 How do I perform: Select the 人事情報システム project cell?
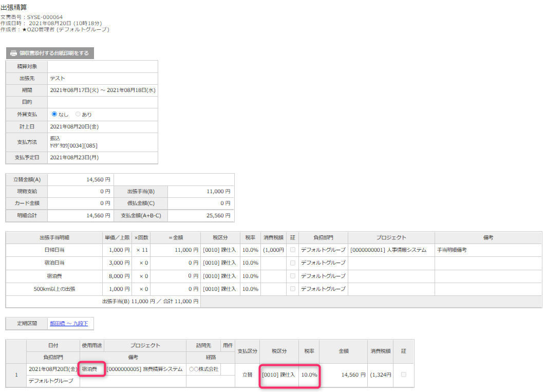(x=388, y=250)
